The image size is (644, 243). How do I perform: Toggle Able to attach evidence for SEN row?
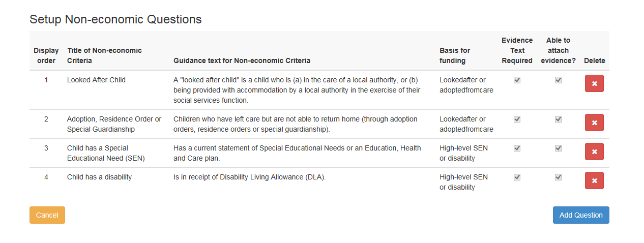558,148
